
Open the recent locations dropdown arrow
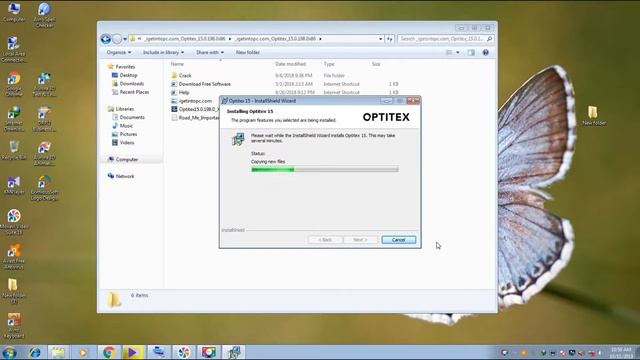coord(125,39)
